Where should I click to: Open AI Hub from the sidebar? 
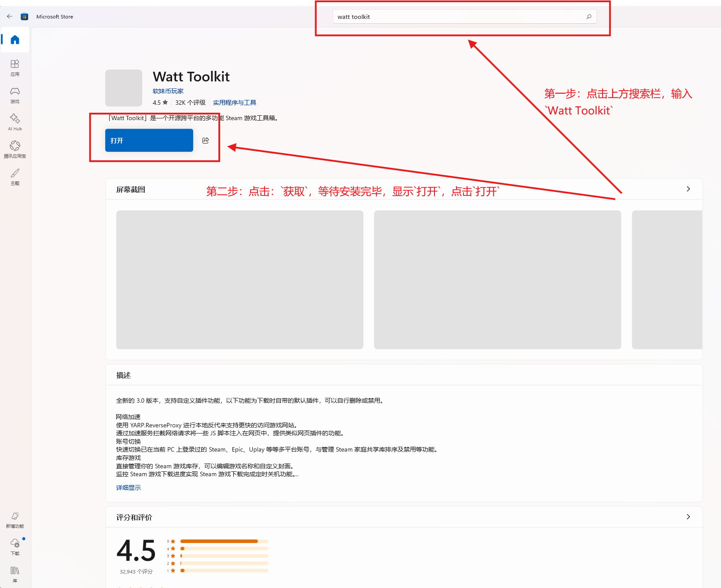15,122
